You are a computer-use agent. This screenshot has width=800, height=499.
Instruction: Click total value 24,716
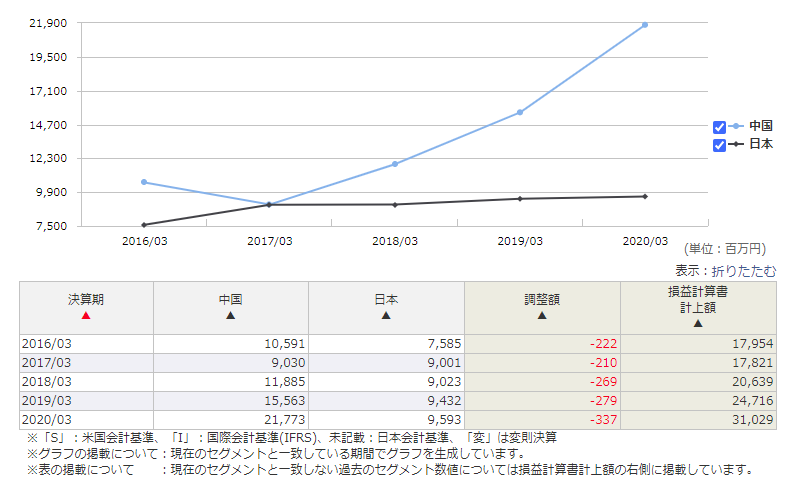click(753, 401)
